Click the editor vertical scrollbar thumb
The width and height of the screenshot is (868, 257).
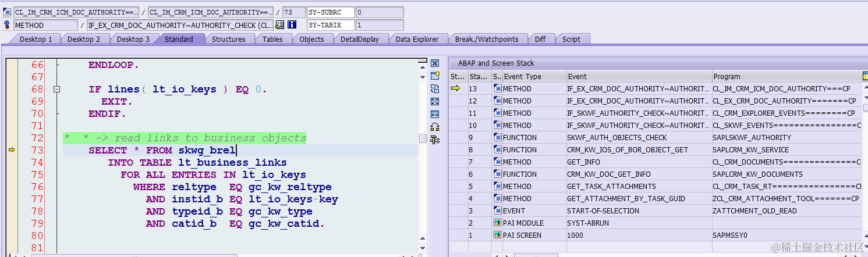(x=423, y=138)
